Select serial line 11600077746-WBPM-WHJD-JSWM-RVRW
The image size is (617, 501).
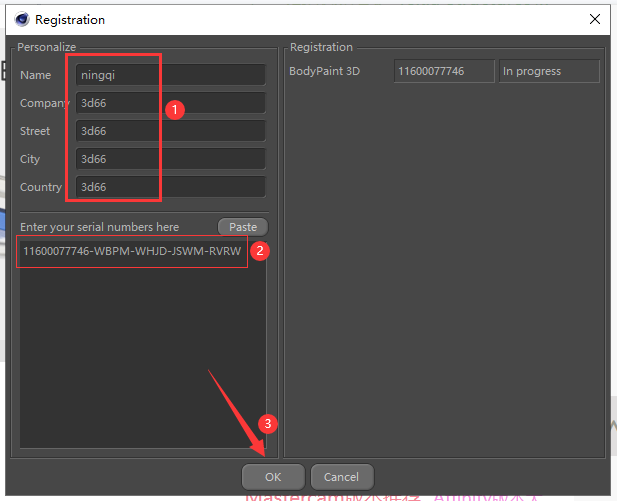132,251
